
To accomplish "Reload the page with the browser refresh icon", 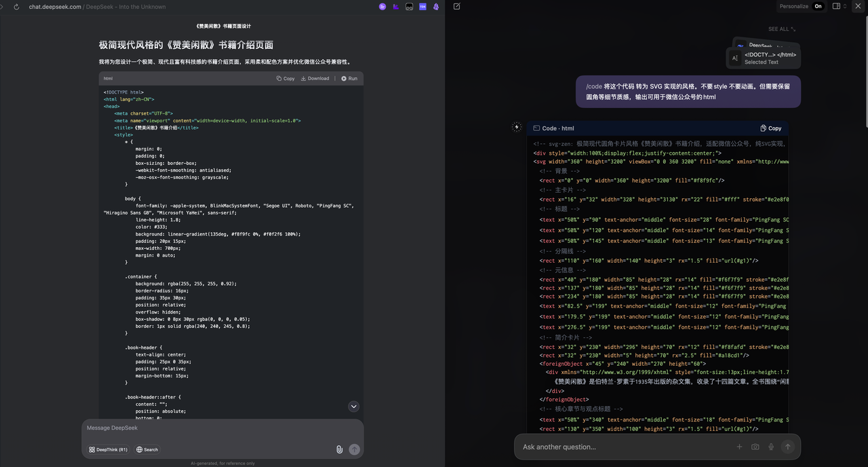I will point(16,7).
